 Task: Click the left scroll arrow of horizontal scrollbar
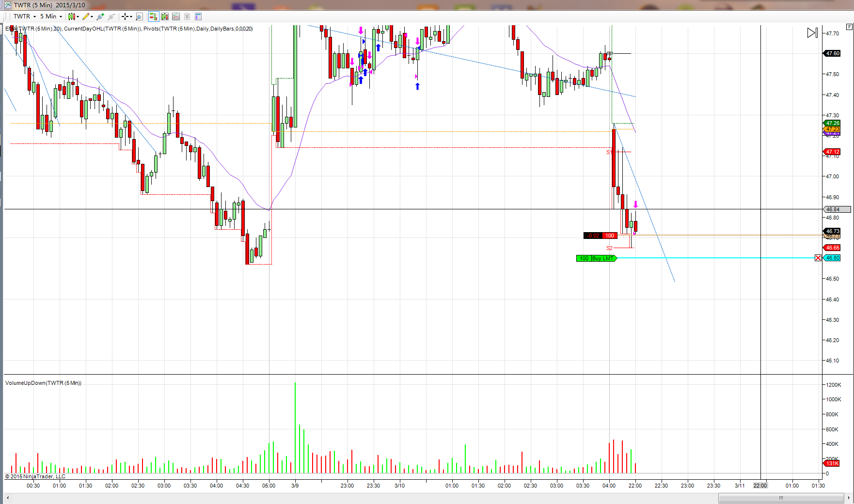(x=7, y=498)
